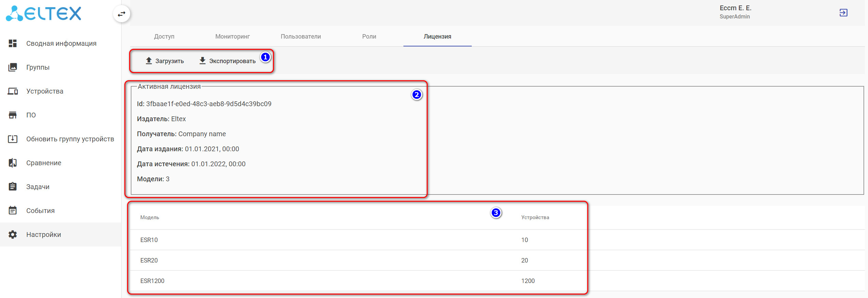
Task: Open Обновить группу устройств
Action: pyautogui.click(x=61, y=139)
